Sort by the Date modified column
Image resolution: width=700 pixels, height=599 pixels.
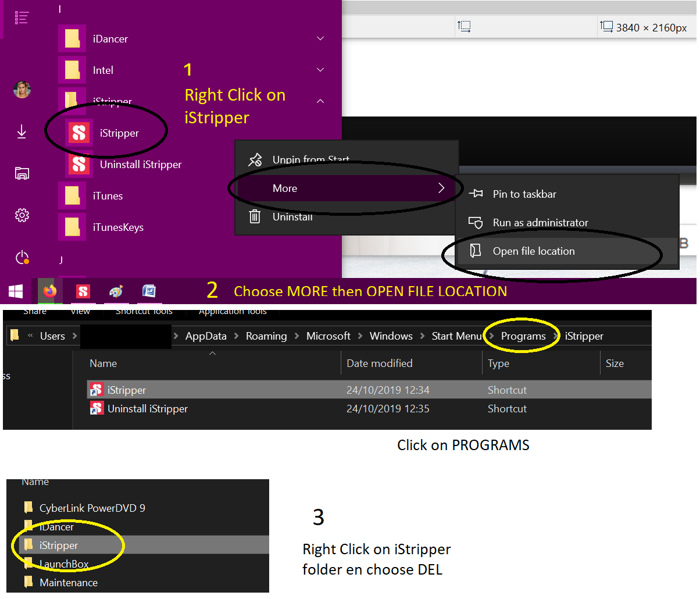coord(379,363)
